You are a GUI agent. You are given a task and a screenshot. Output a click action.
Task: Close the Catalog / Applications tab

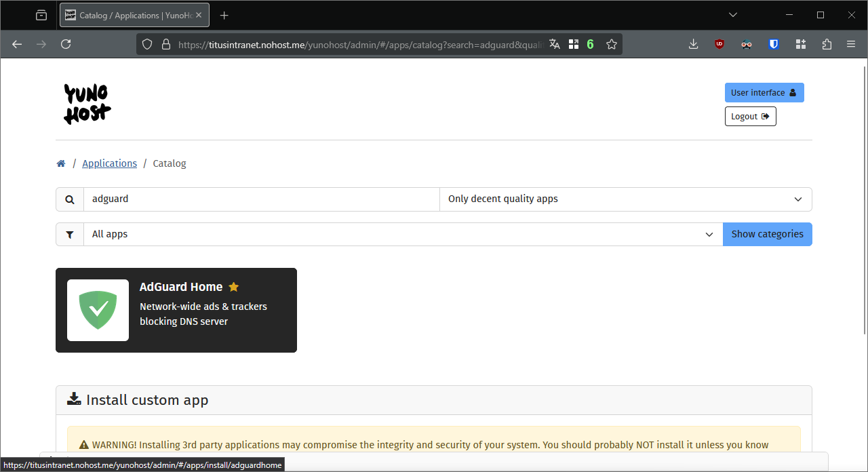(199, 15)
